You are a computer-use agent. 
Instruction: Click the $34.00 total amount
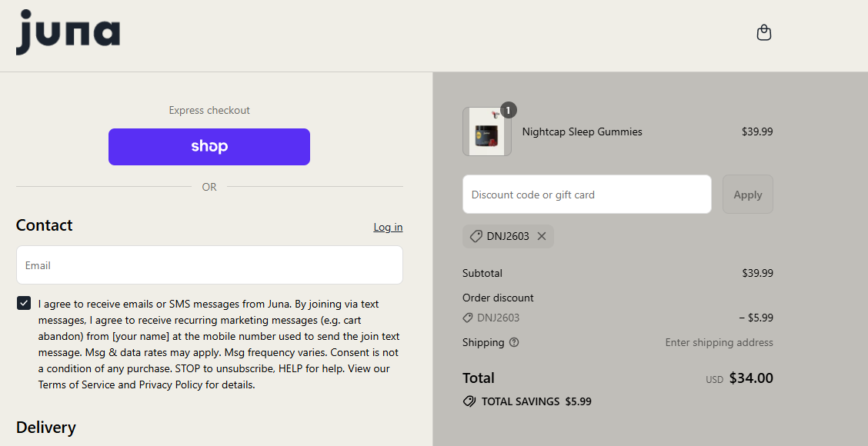tap(750, 378)
